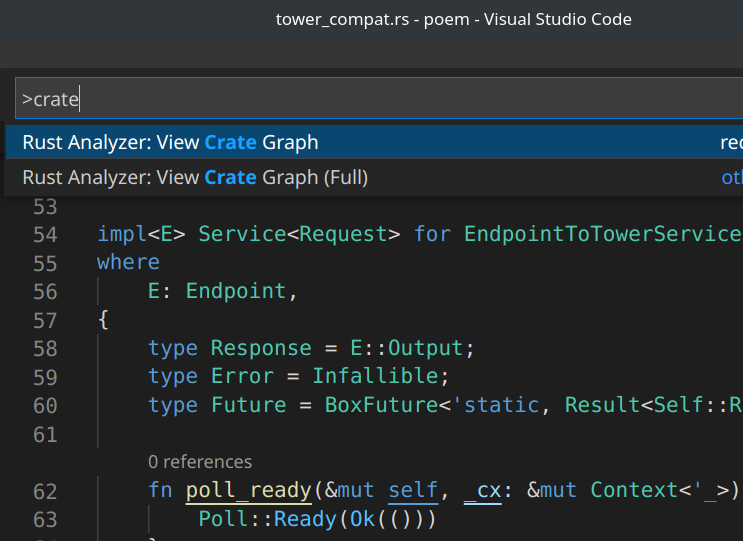Image resolution: width=743 pixels, height=541 pixels.
Task: Click line number 62 in the gutter
Action: [x=45, y=490]
